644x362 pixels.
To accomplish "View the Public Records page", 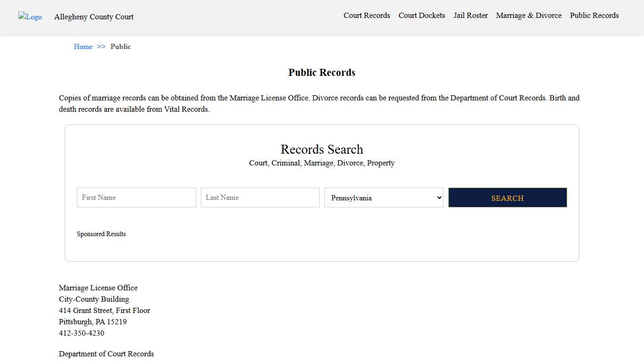I will (594, 15).
